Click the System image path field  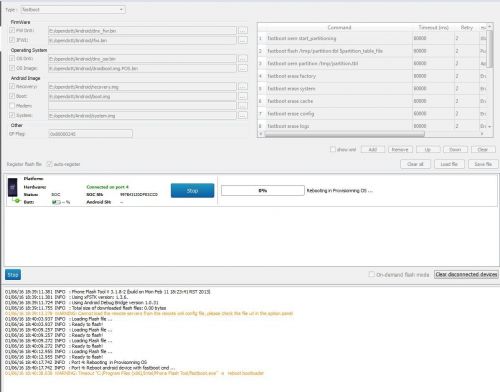coord(142,116)
